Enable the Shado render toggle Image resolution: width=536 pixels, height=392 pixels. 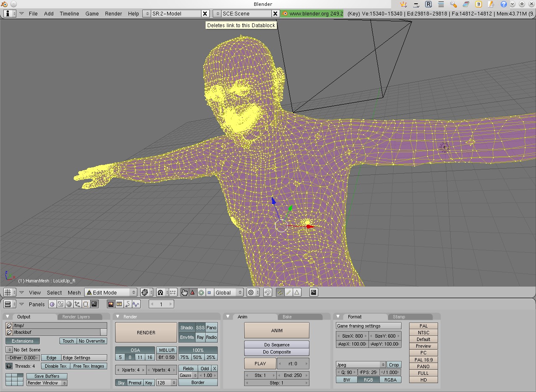click(187, 328)
